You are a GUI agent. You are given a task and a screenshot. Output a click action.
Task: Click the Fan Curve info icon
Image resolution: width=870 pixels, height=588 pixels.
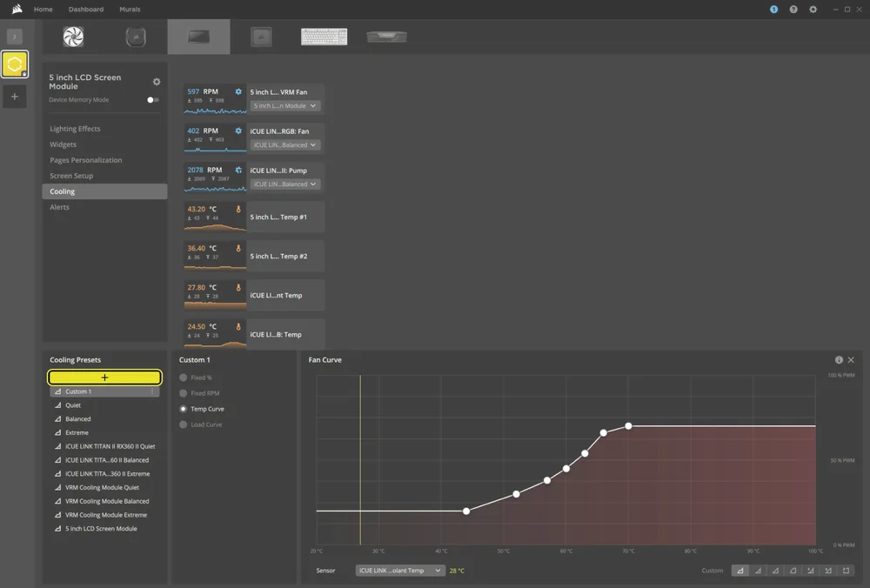click(x=839, y=360)
